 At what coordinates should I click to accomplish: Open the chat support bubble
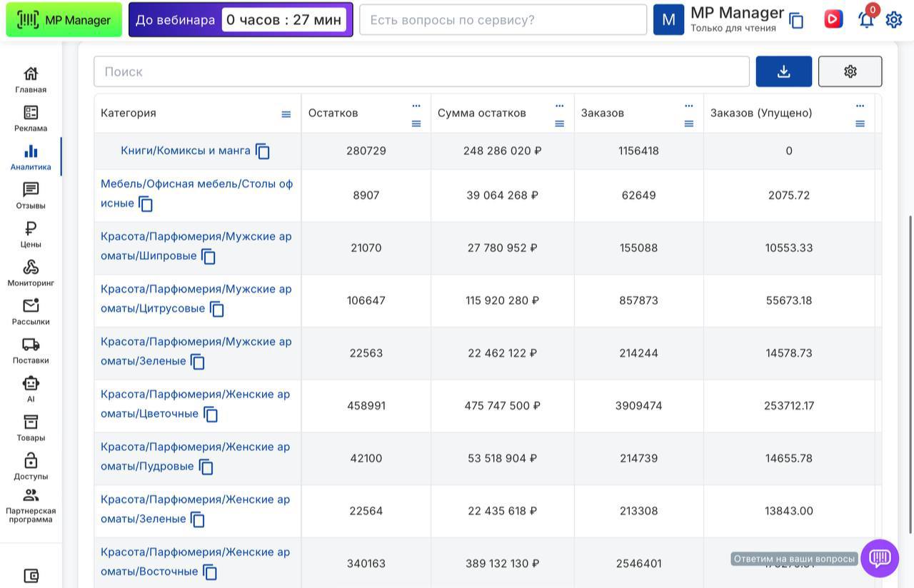[x=880, y=558]
